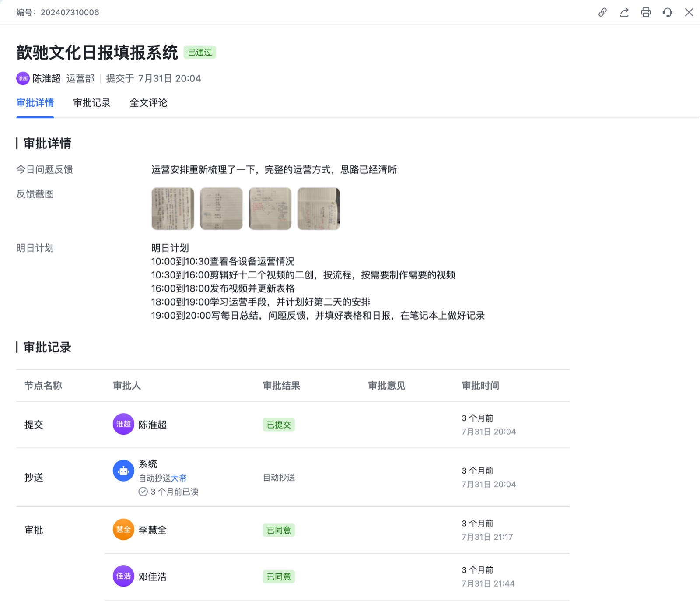This screenshot has width=700, height=601.
Task: Click the 自动抄送 result text
Action: (x=279, y=478)
